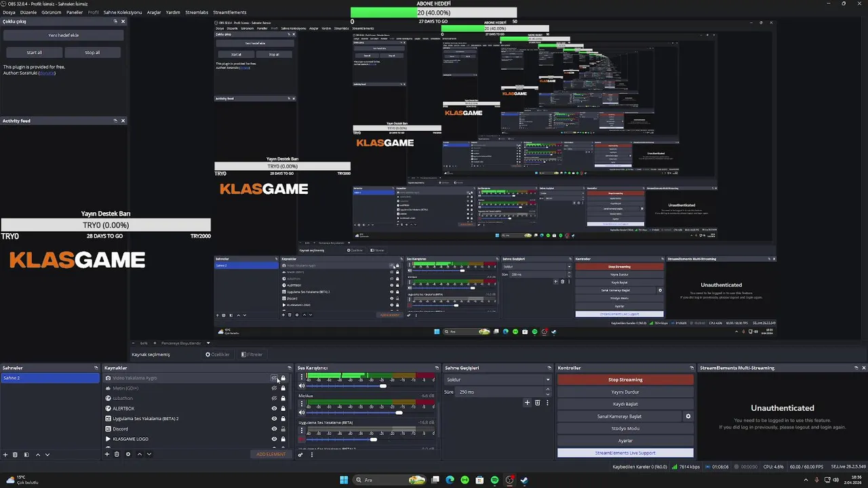
Task: Open transition properties three-dot menu
Action: click(x=547, y=403)
